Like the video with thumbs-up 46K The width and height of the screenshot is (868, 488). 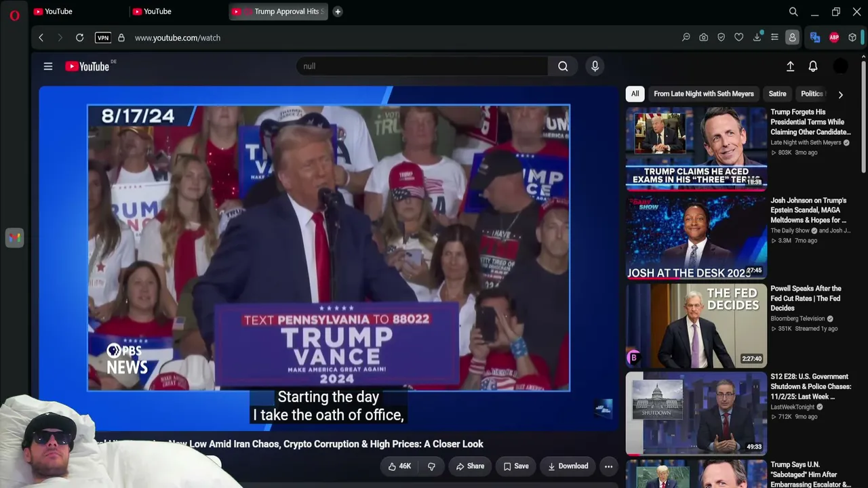point(400,466)
